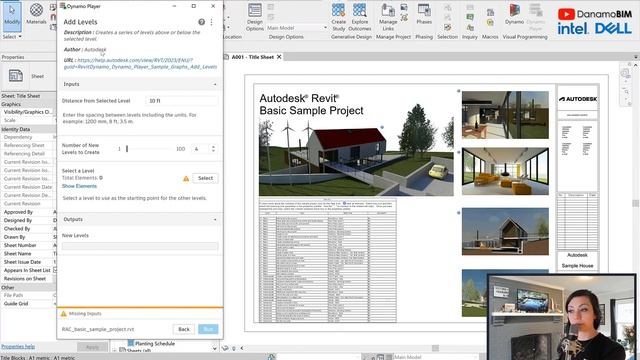Launch Create Study for Generative Design
640x360 pixels.
[338, 17]
